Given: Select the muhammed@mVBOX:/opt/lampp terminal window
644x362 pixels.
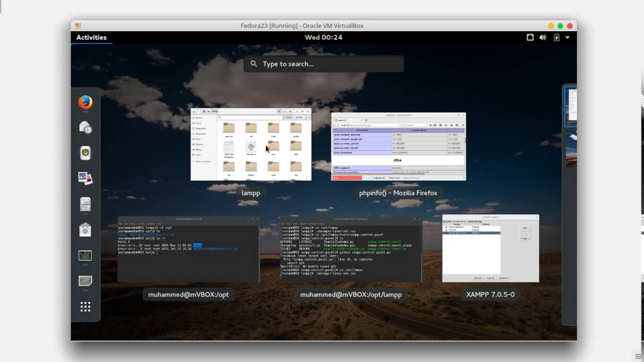Looking at the screenshot, I should coord(351,249).
